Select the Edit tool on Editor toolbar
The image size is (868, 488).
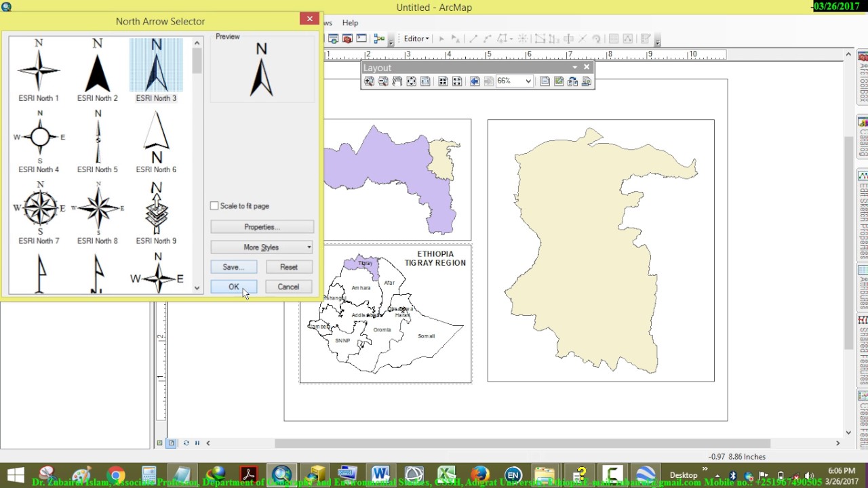click(x=441, y=39)
